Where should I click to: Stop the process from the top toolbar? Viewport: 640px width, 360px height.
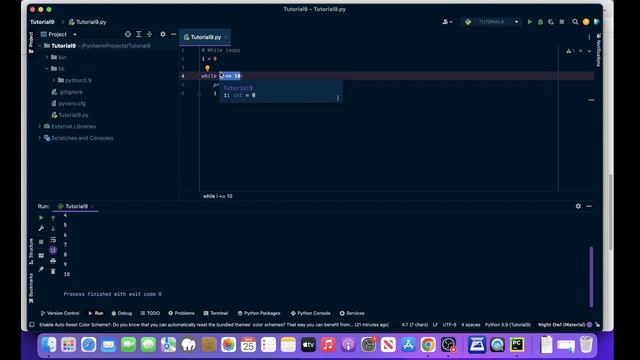click(562, 22)
